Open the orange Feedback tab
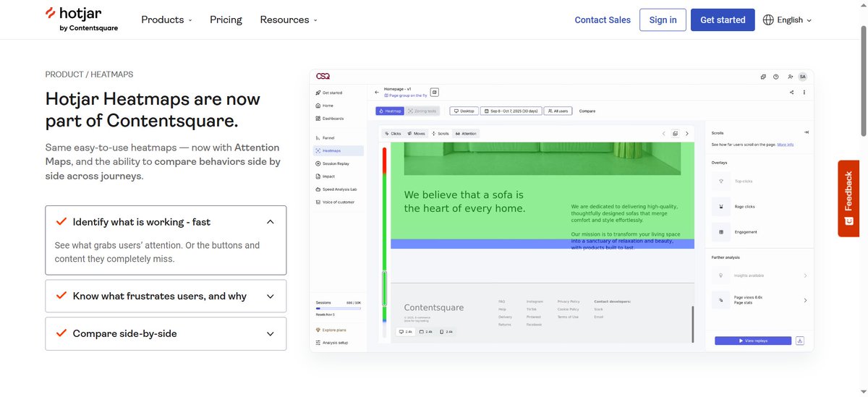Viewport: 868px width, 397px height. (x=848, y=198)
